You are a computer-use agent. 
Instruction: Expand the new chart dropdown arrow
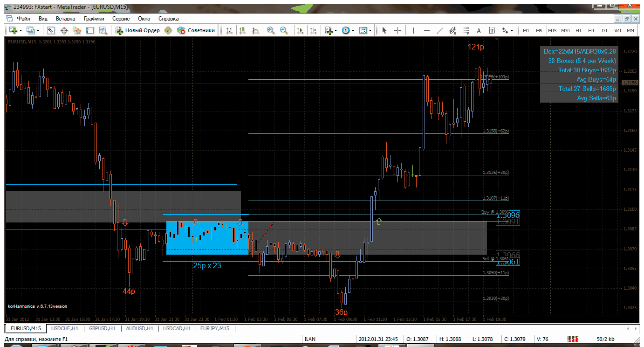(x=21, y=30)
